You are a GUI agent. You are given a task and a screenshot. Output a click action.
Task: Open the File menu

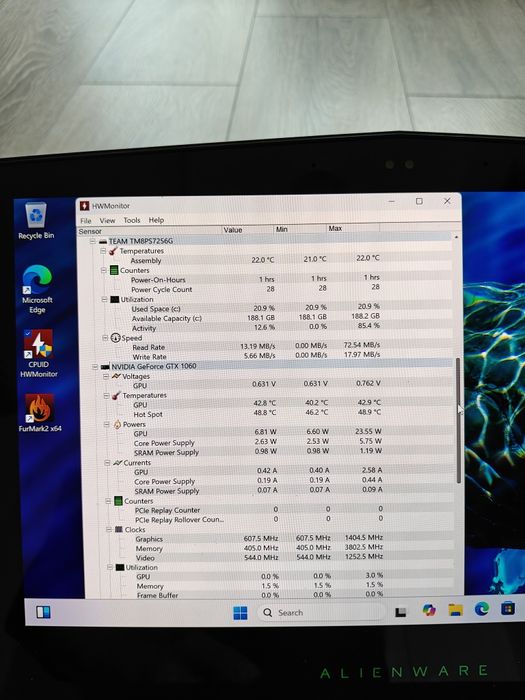coord(86,221)
